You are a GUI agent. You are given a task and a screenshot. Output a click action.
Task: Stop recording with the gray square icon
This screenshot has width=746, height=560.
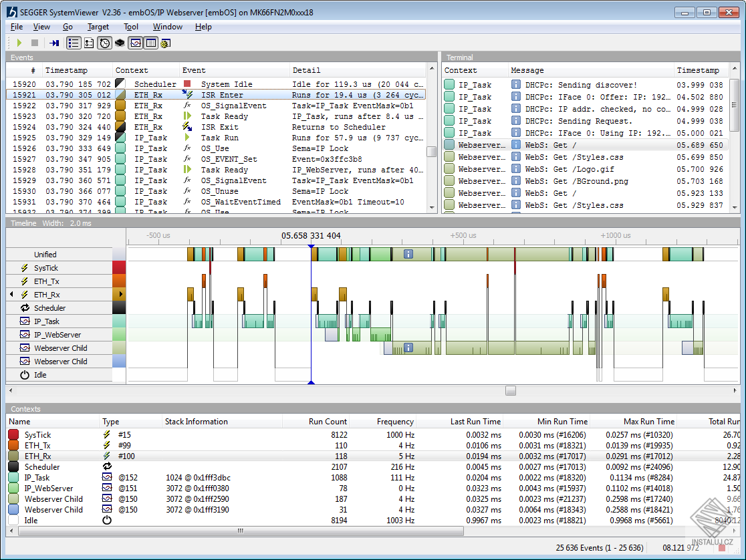pos(35,43)
